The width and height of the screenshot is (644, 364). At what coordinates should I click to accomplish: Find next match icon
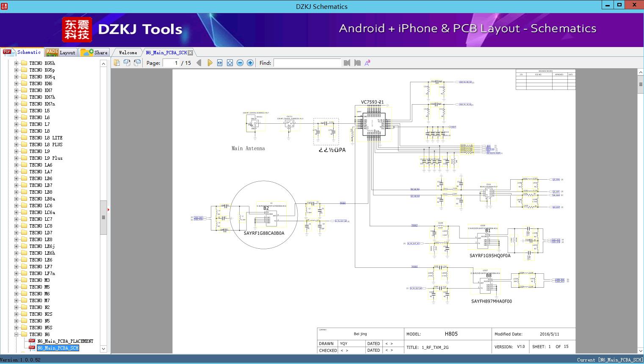coord(357,63)
